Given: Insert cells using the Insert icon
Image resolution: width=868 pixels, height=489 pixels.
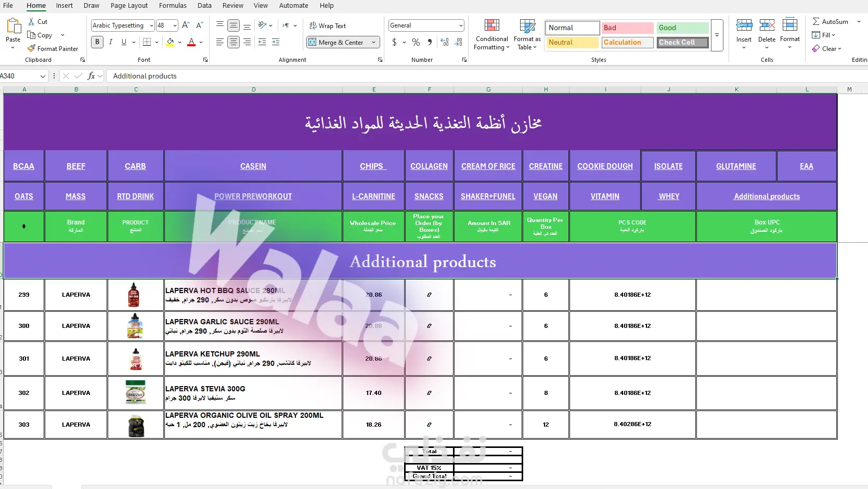Looking at the screenshot, I should pos(744,25).
